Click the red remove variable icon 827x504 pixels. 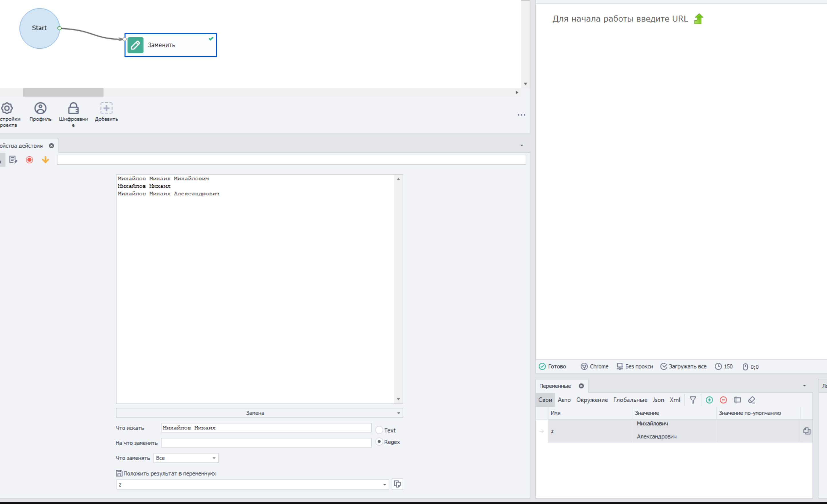point(723,400)
